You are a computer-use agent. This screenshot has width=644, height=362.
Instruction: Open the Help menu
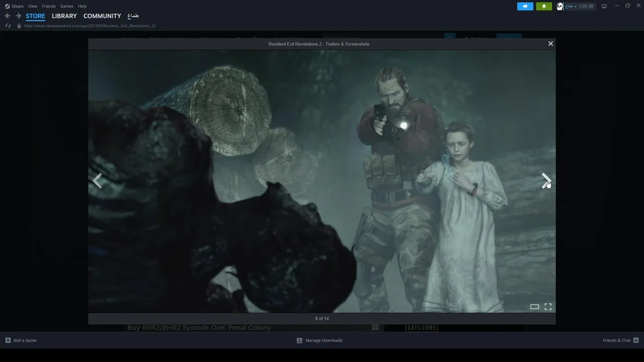[x=82, y=6]
